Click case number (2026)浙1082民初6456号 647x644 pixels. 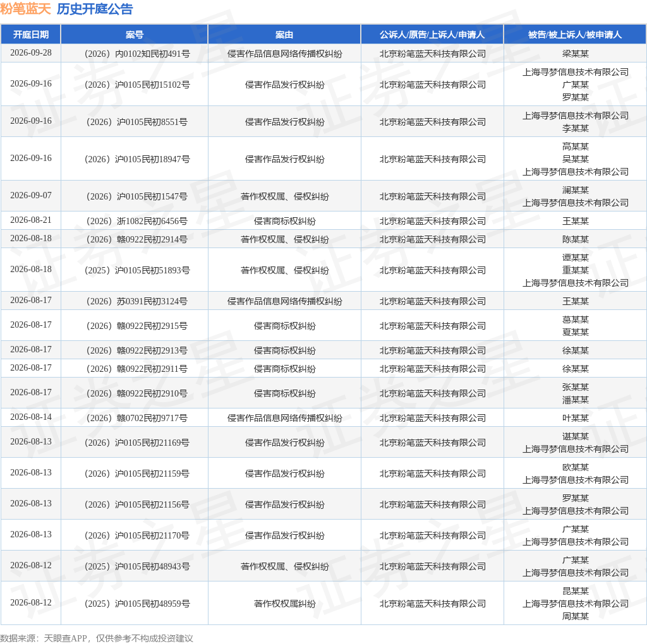[137, 221]
